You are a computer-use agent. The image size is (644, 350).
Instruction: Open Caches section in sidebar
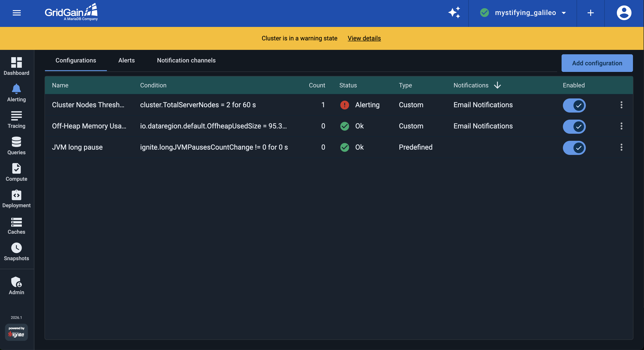pos(17,225)
